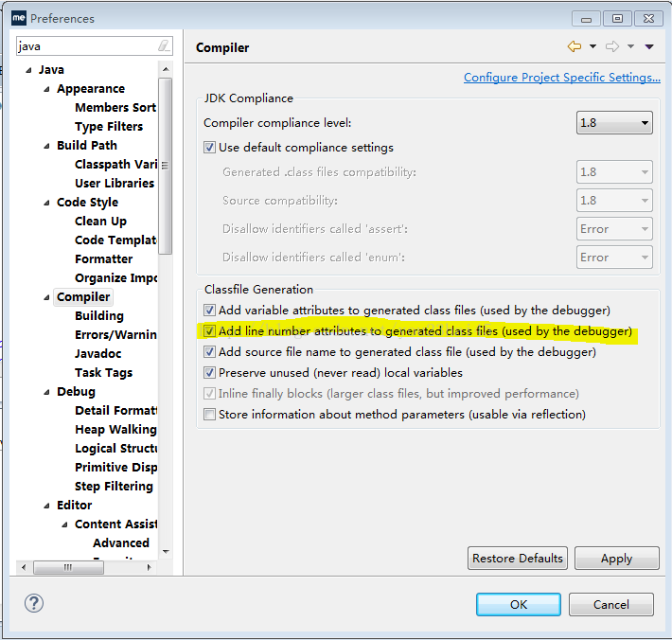The image size is (672, 640).
Task: Select Errors/Warnings tree item
Action: (115, 335)
